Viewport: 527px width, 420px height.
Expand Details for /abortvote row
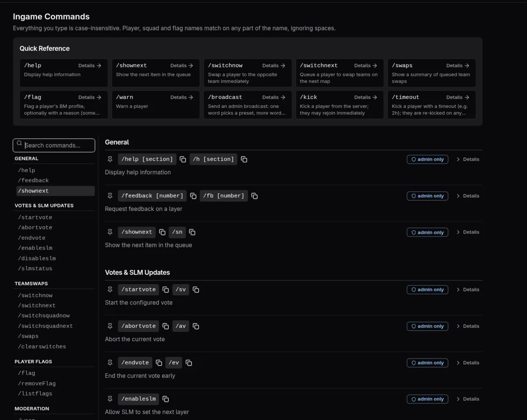[468, 326]
